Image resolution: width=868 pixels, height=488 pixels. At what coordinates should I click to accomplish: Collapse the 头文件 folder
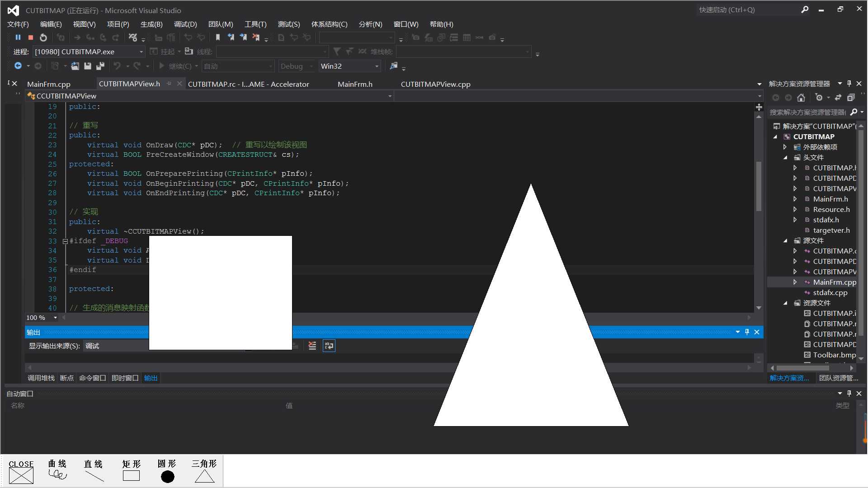(x=785, y=157)
